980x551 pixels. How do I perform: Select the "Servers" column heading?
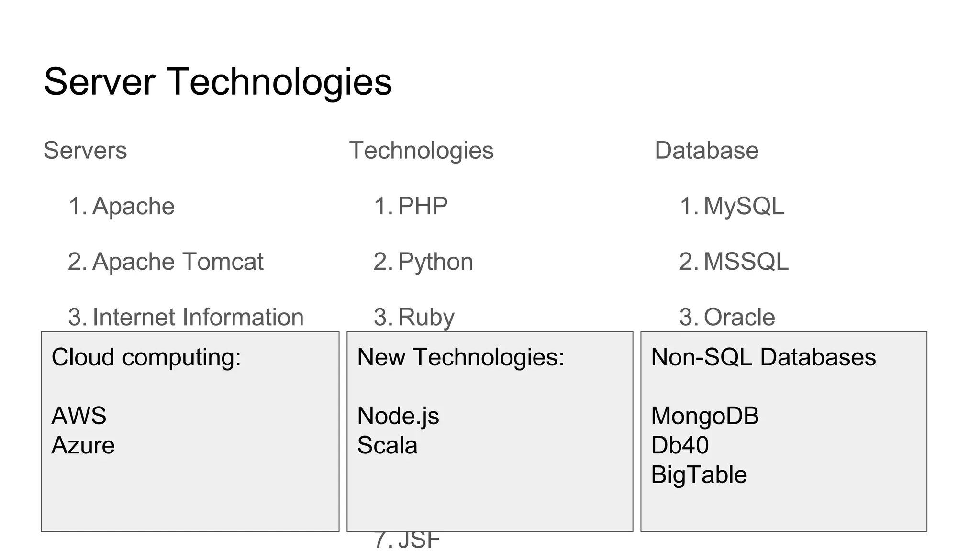[85, 151]
